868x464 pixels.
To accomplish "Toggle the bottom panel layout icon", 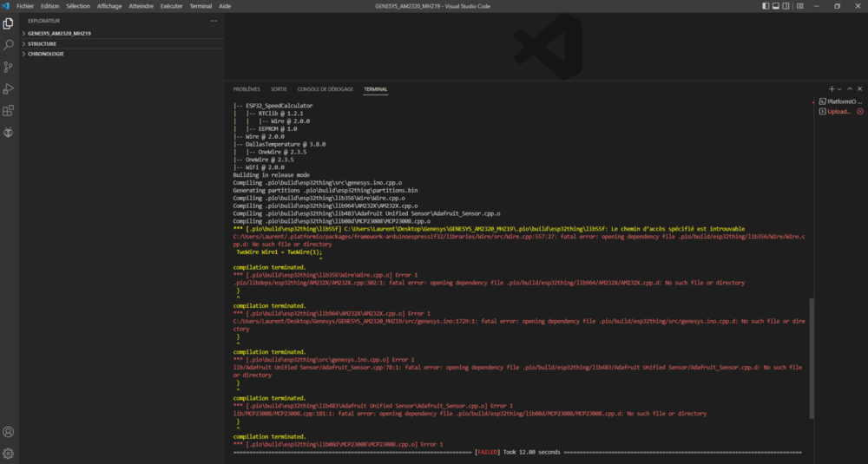I will 776,6.
